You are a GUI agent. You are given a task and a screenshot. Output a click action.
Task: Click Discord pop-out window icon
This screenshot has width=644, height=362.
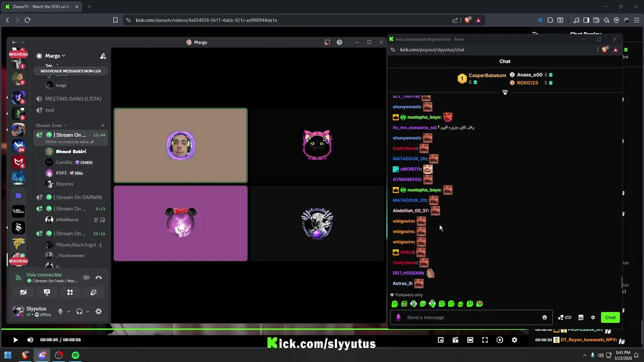pos(327,42)
